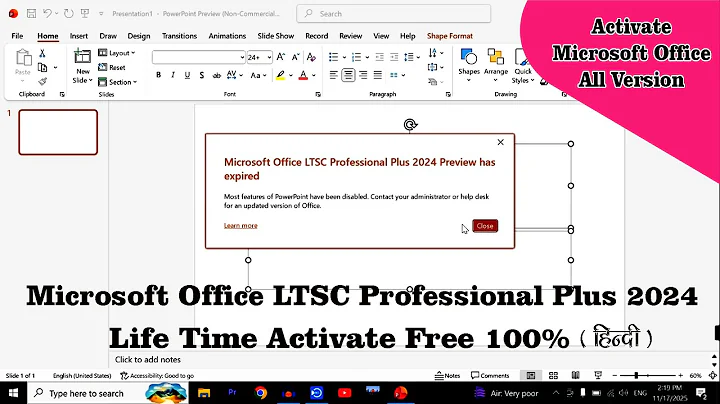The image size is (720, 404).
Task: Increase the list indent level
Action: tap(394, 57)
